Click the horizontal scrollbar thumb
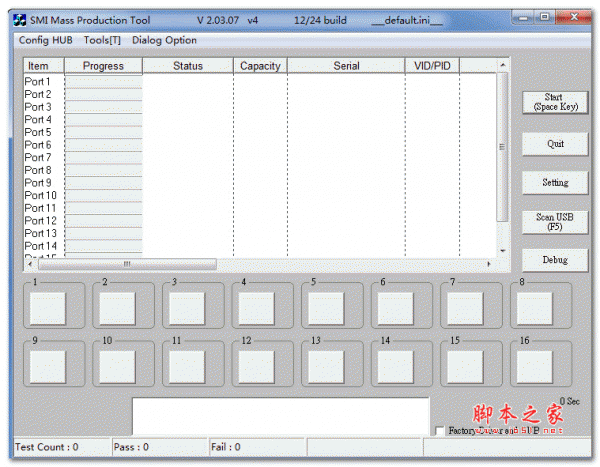The height and width of the screenshot is (467, 600). point(127,264)
